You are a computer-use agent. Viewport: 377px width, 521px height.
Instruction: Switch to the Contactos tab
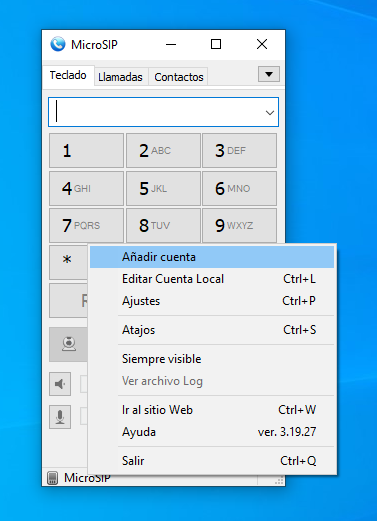click(x=179, y=77)
